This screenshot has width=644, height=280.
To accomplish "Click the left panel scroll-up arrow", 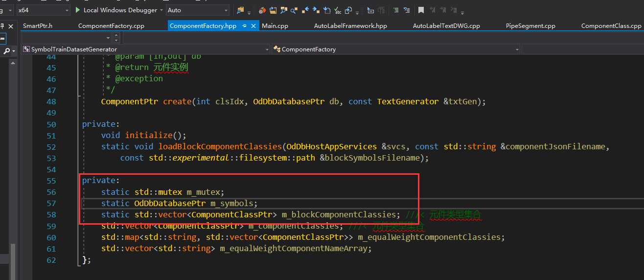I will pos(13,64).
